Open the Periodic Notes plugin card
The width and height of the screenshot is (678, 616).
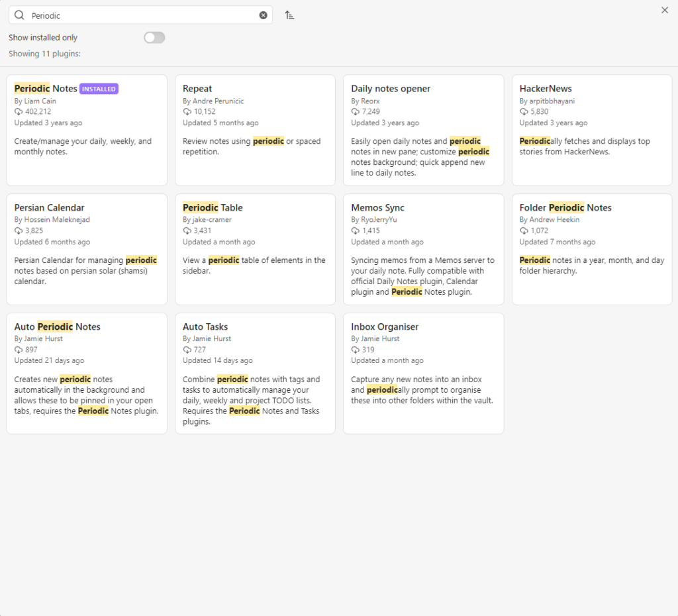click(86, 130)
